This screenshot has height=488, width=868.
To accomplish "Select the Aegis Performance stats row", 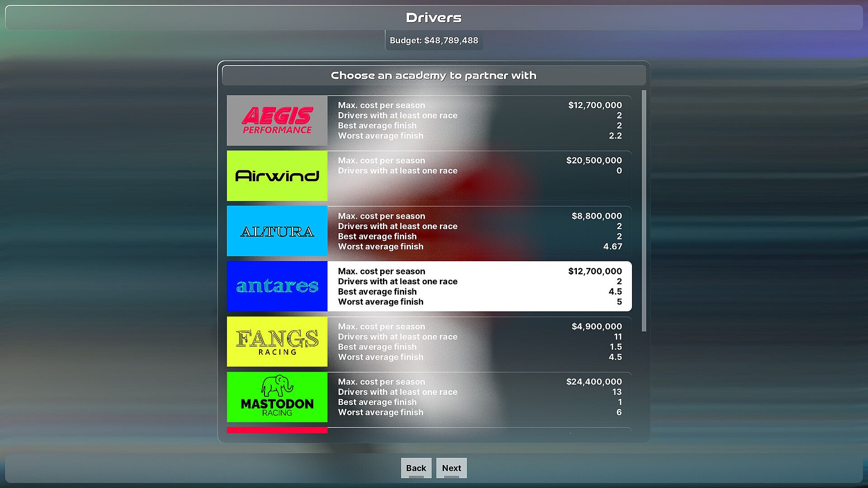I will click(479, 120).
